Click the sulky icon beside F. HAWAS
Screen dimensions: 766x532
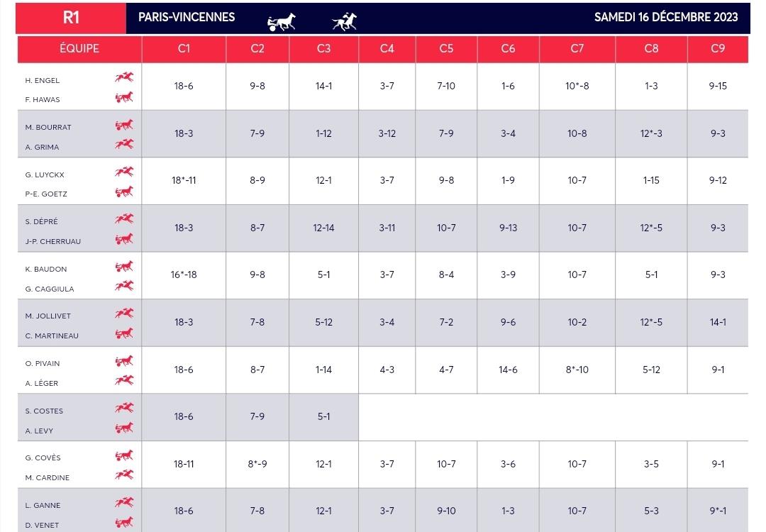pos(124,97)
